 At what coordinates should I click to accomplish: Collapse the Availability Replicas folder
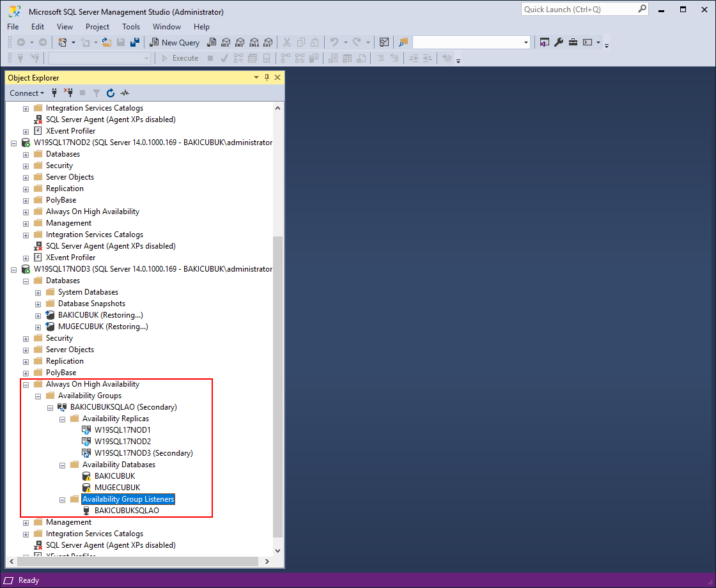(x=62, y=419)
